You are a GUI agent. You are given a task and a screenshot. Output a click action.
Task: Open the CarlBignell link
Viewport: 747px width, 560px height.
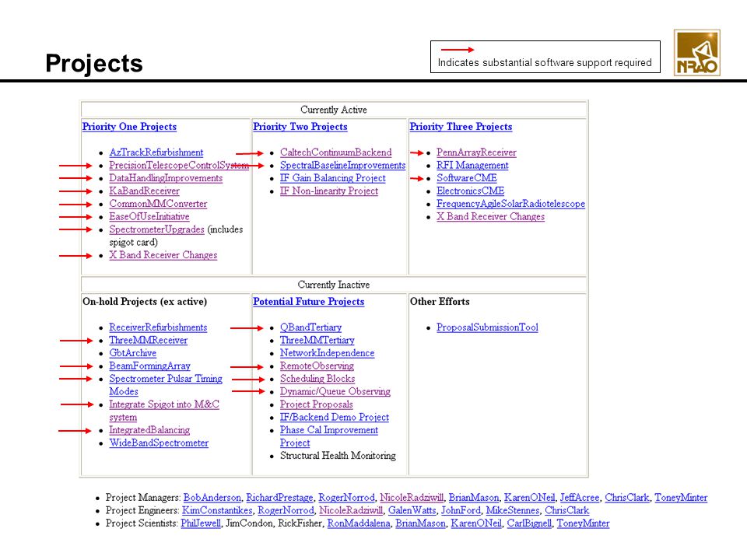[529, 523]
